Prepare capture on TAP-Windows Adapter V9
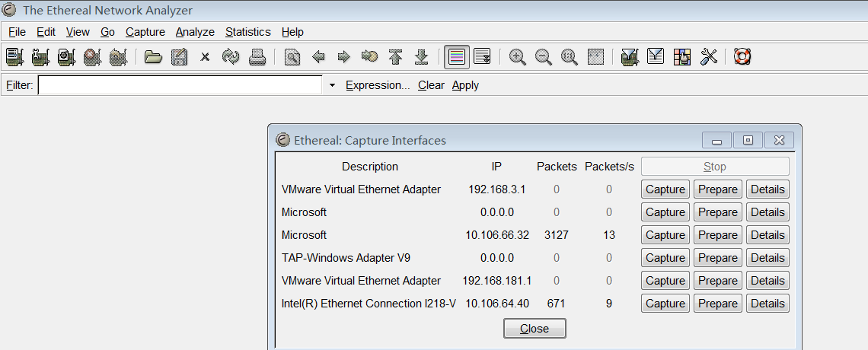868x350 pixels. (x=717, y=258)
